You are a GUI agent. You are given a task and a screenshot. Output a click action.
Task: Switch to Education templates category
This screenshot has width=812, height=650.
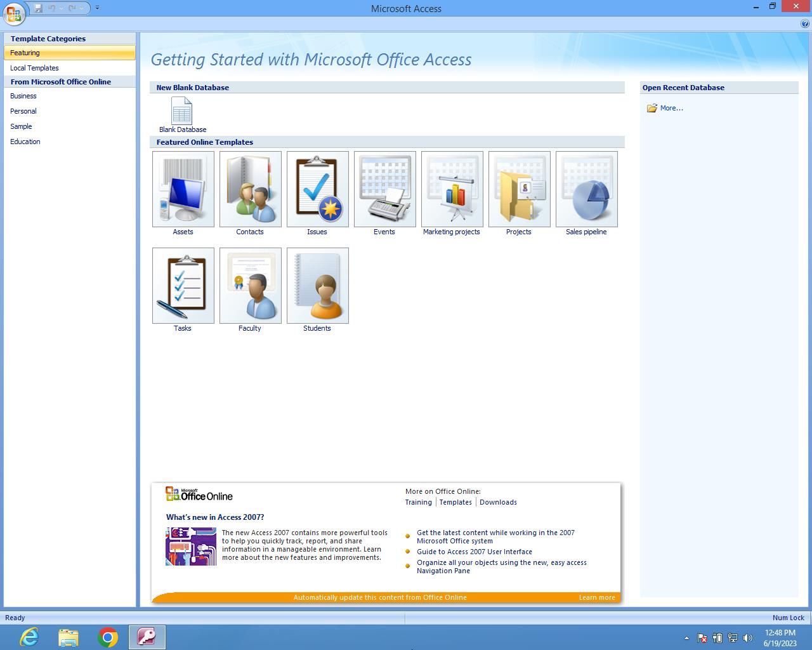[x=25, y=142]
